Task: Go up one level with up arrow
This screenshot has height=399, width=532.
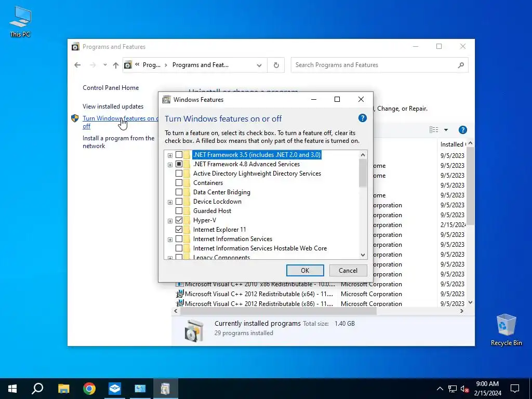Action: pyautogui.click(x=116, y=65)
